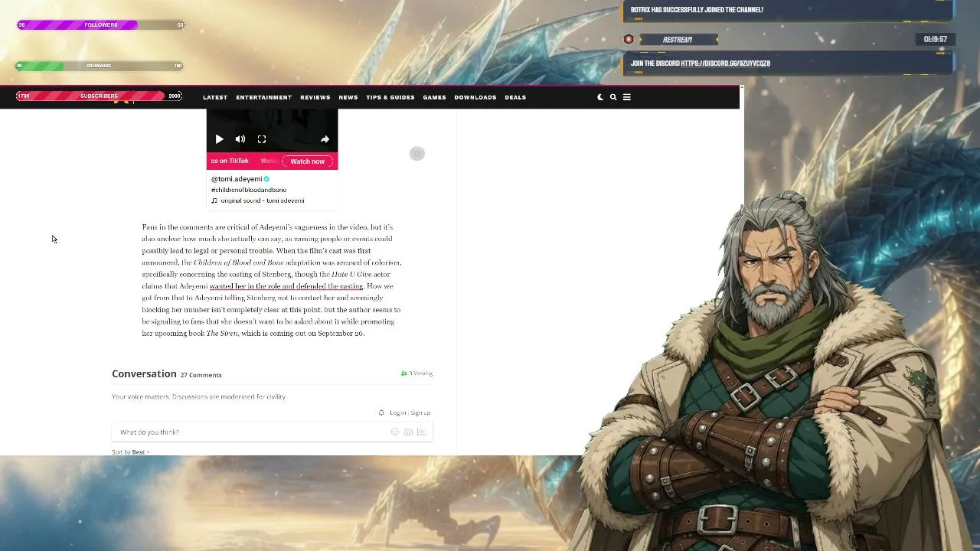Click the TikTok banner strip left of Watch now

244,161
